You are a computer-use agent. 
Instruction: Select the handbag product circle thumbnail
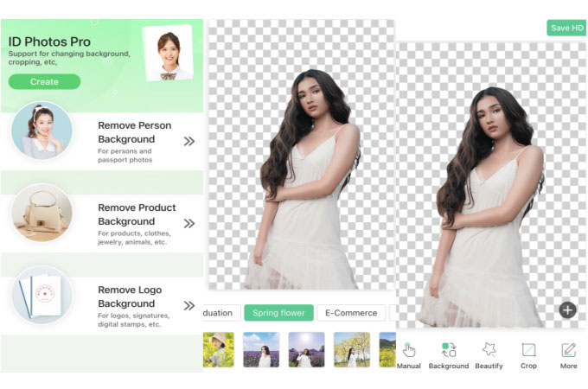(42, 213)
